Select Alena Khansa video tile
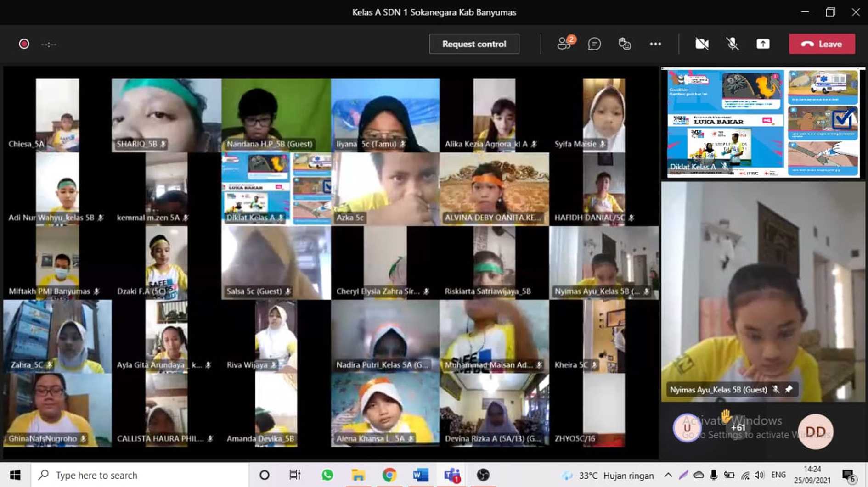Screen dimensions: 868x487 click(385, 410)
